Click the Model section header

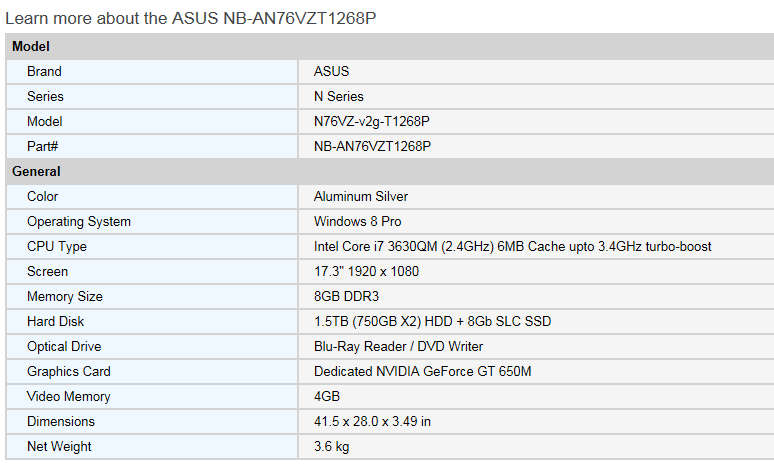click(390, 46)
